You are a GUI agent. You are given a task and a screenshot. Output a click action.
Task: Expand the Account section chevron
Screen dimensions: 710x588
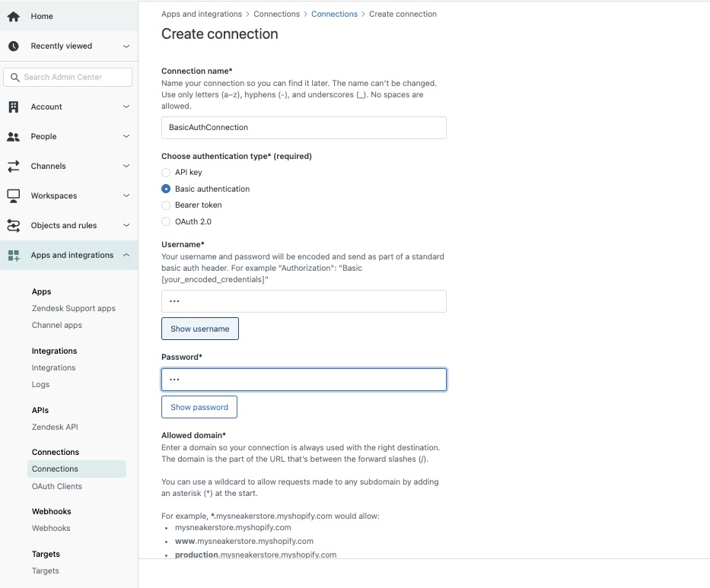tap(126, 106)
